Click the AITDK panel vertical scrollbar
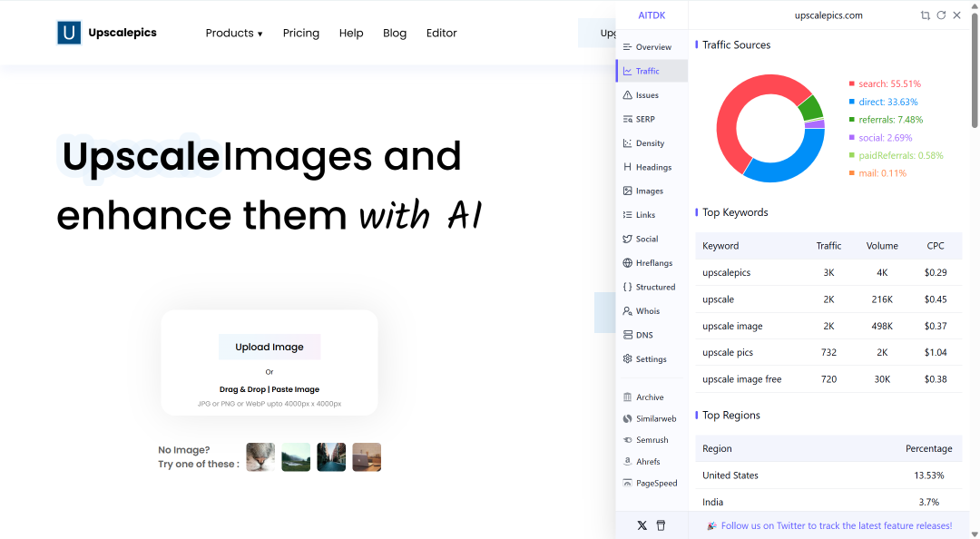The image size is (980, 539). tap(975, 70)
